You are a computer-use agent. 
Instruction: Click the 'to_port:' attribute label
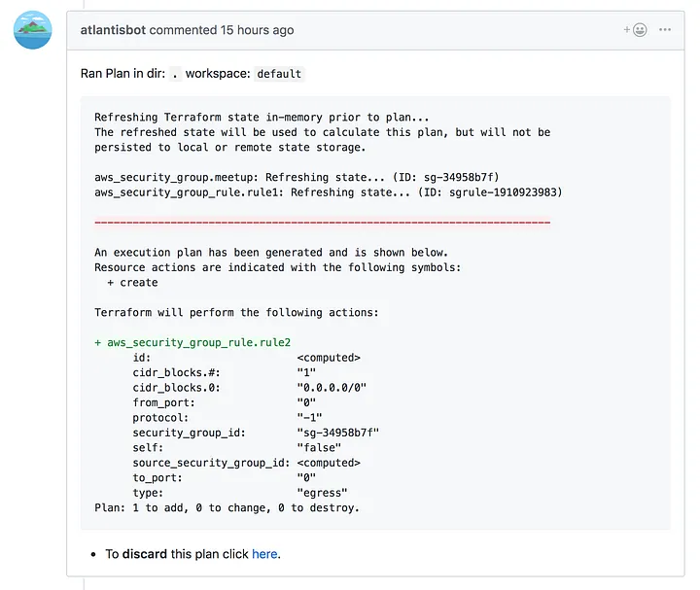coord(157,477)
